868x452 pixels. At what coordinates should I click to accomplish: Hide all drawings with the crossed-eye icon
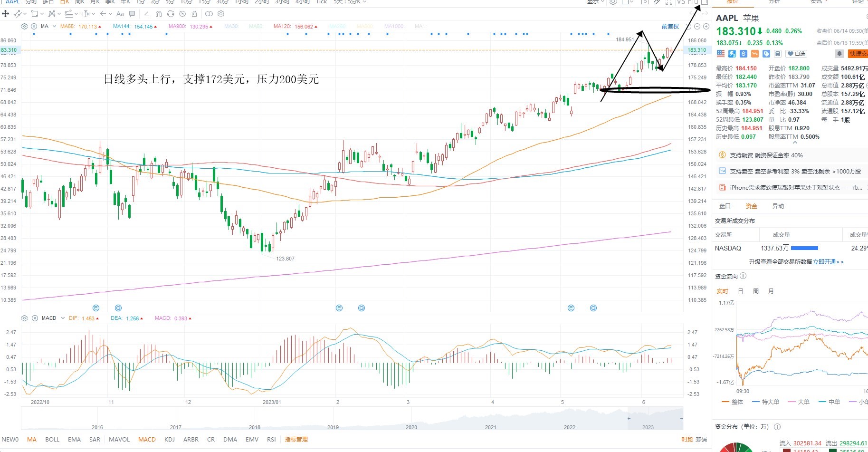[x=182, y=14]
